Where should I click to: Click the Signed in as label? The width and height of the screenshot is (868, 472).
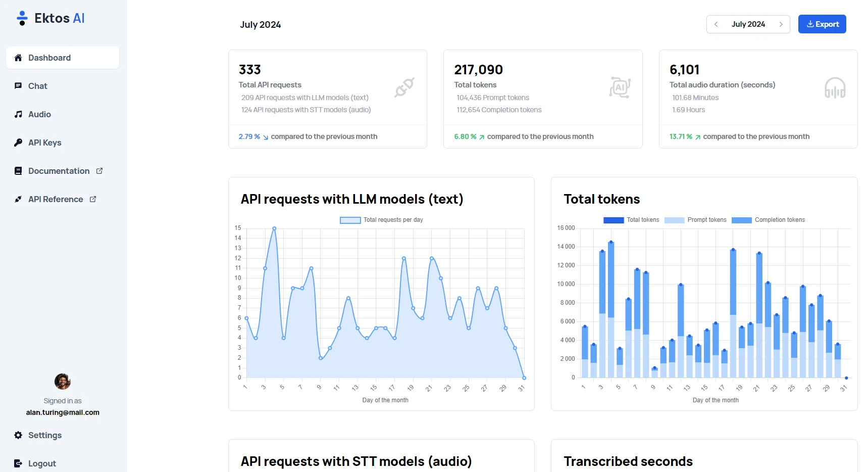[63, 401]
